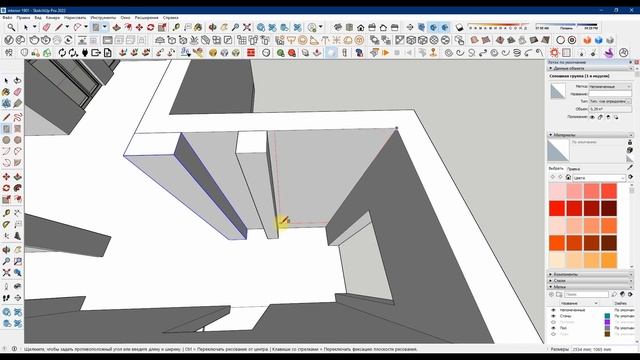Pick the pink Eraser tool in top toolbar
The height and width of the screenshot is (360, 640).
point(46,27)
